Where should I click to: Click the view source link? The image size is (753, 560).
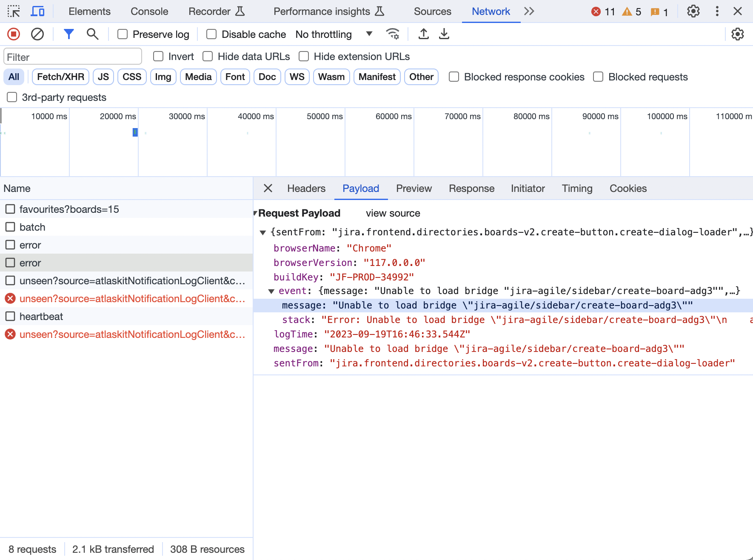pyautogui.click(x=393, y=213)
